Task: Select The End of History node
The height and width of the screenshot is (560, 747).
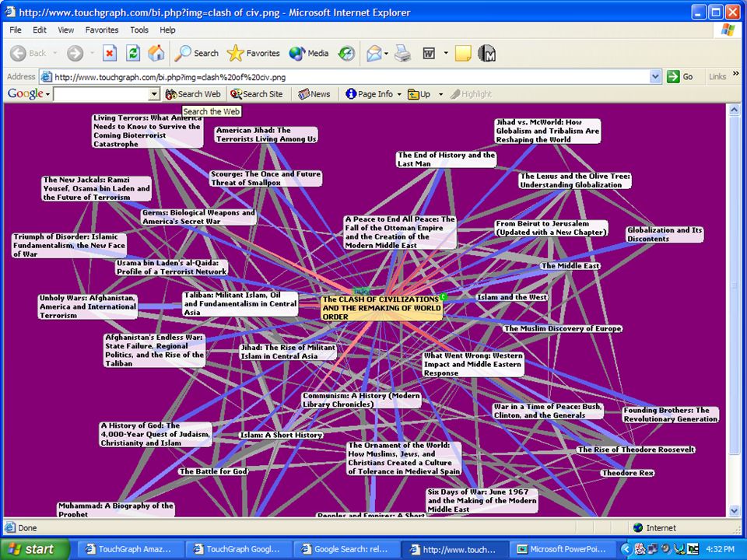Action: pyautogui.click(x=447, y=159)
